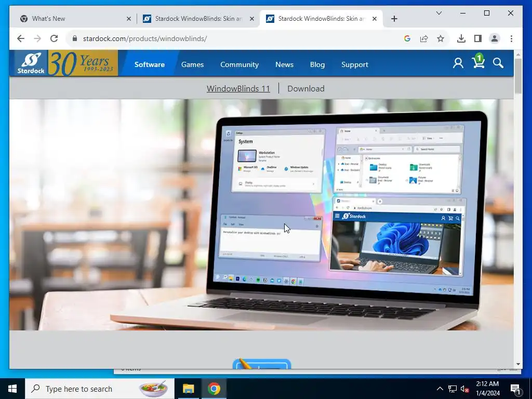The image size is (532, 399).
Task: Bookmark this page with the star
Action: pyautogui.click(x=441, y=38)
